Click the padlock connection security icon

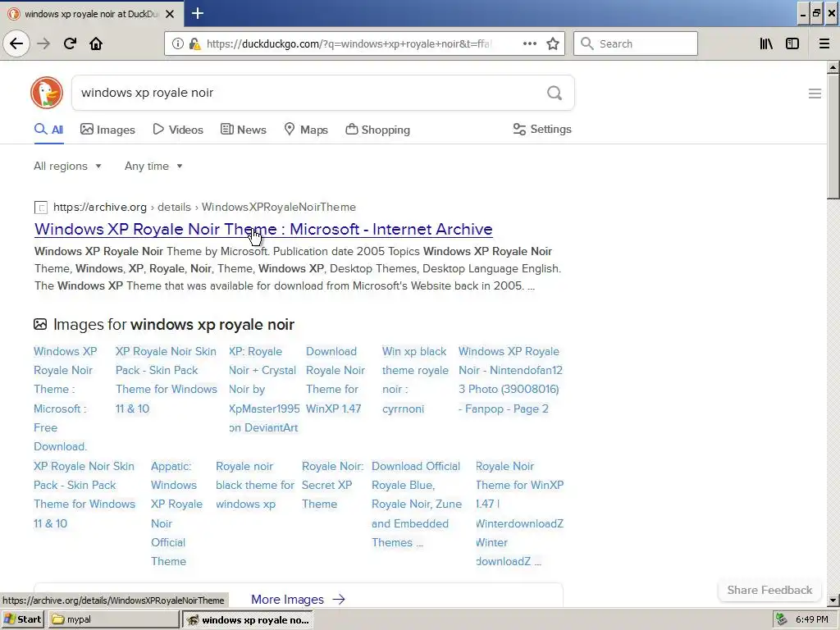tap(194, 44)
